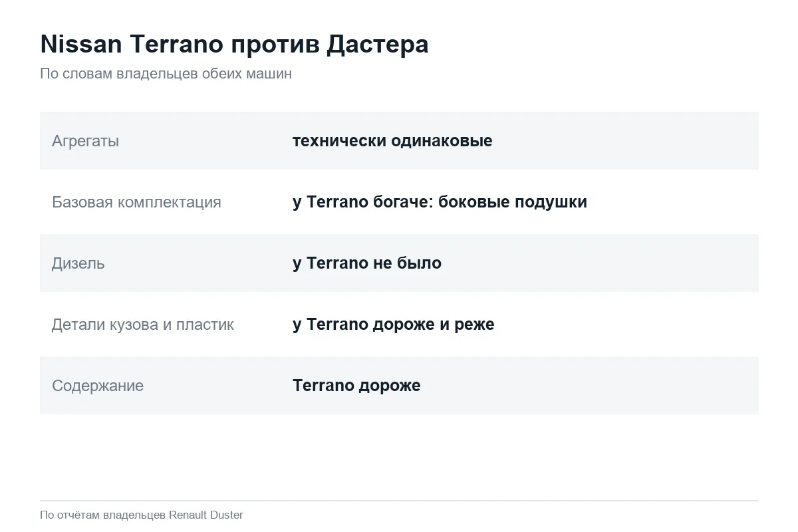Select the value 'Terrano дороже'
This screenshot has height=532, width=798.
[356, 386]
